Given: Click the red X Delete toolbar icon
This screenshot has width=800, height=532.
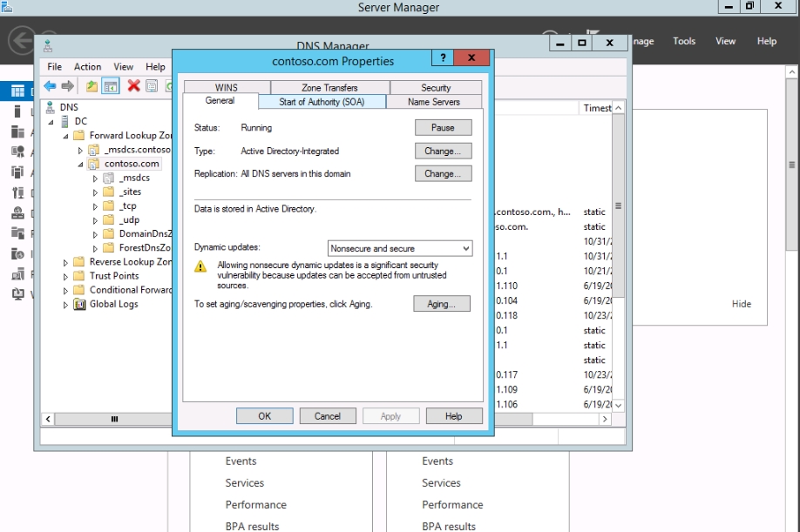Looking at the screenshot, I should click(x=133, y=85).
